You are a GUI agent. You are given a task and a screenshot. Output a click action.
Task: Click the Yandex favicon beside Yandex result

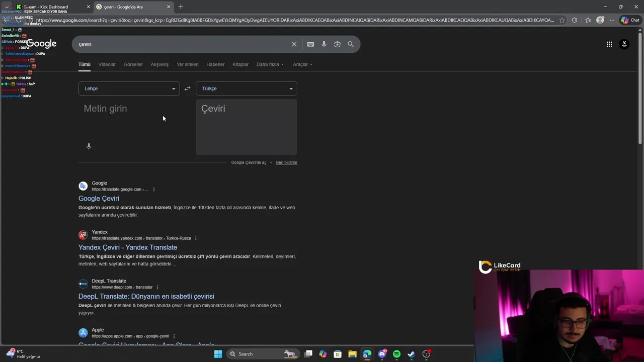tap(83, 235)
